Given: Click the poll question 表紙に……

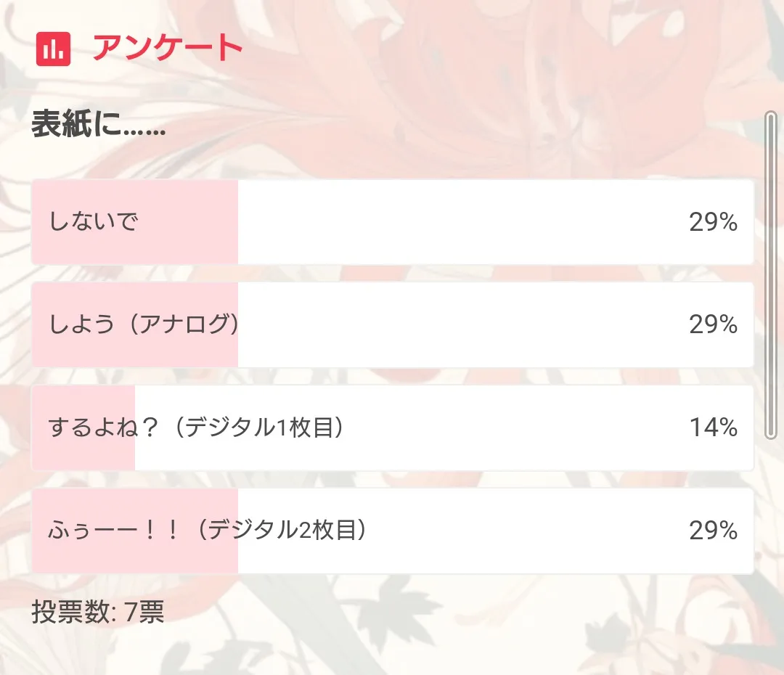Looking at the screenshot, I should [x=99, y=127].
